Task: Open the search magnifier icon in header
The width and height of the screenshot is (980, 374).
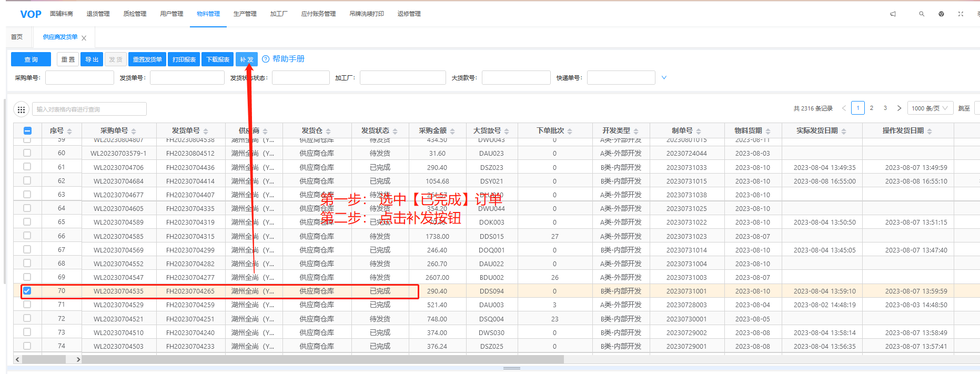Action: [922, 14]
